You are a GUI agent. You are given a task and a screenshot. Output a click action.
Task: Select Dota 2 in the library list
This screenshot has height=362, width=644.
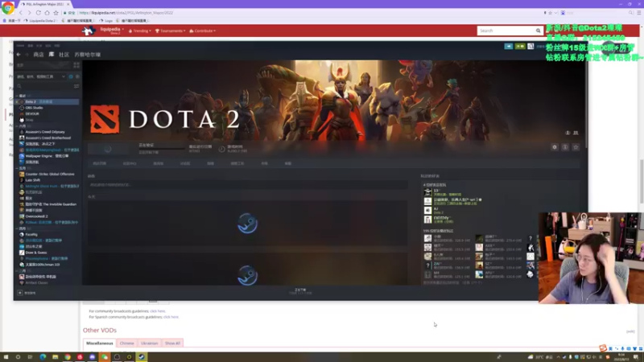tap(47, 101)
